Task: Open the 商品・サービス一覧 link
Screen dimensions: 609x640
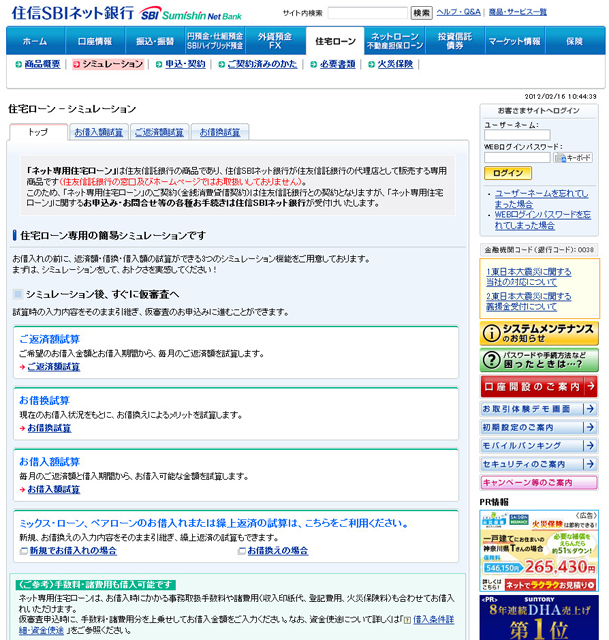Action: tap(518, 12)
